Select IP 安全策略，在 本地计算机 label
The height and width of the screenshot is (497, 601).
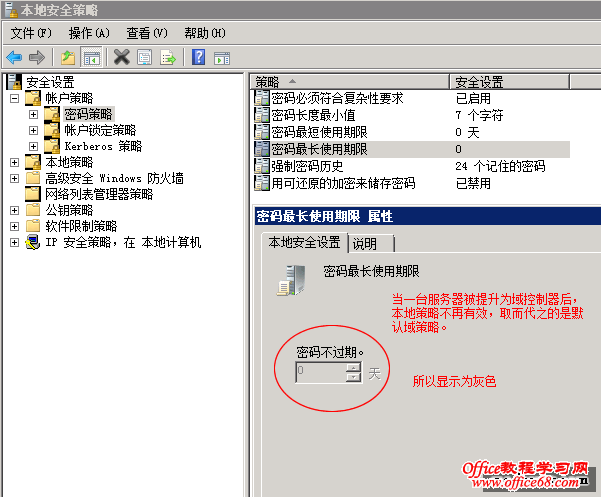tap(123, 243)
